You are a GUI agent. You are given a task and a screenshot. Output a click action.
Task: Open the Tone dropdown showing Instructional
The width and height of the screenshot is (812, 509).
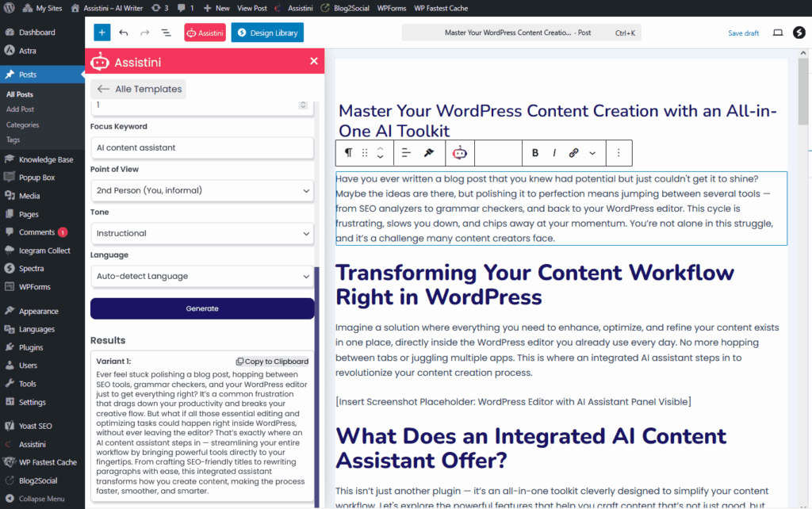(201, 233)
